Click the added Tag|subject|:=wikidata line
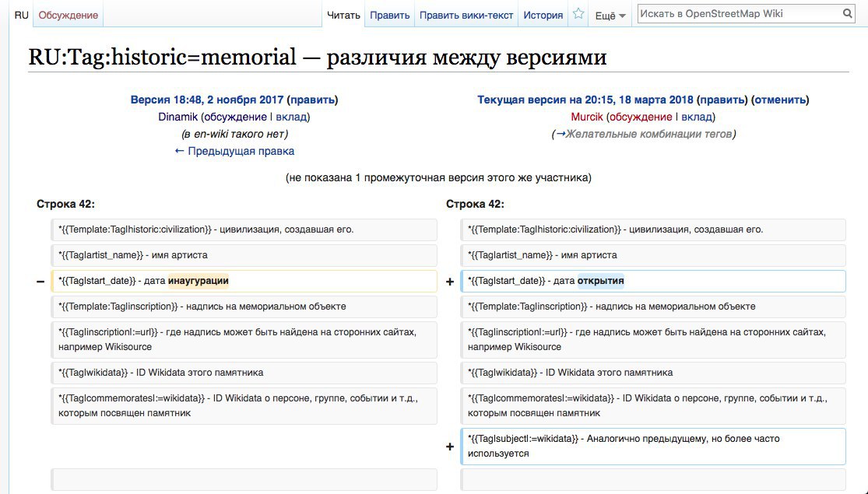Viewport: 868px width, 494px height. [x=652, y=446]
